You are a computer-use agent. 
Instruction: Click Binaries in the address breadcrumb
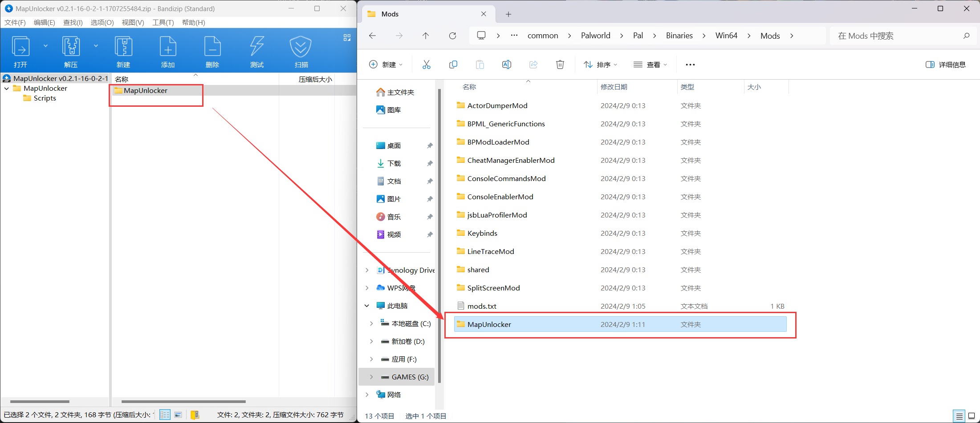(x=679, y=36)
